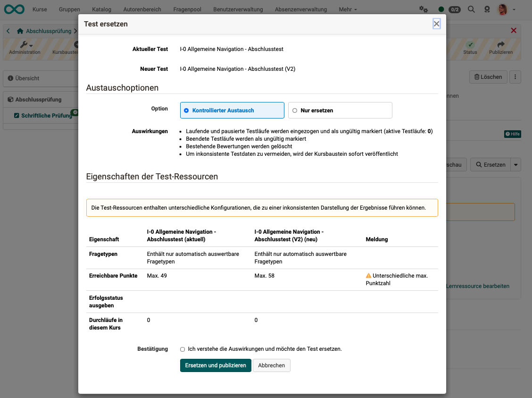Viewport: 532px width, 398px height.
Task: Click the Ersetzen button behind dialog
Action: pos(490,165)
